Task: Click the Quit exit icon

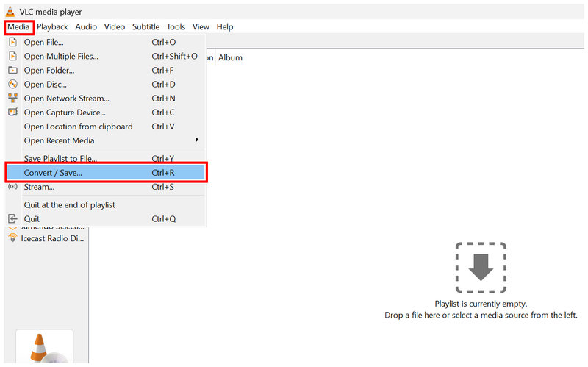Action: pyautogui.click(x=12, y=218)
